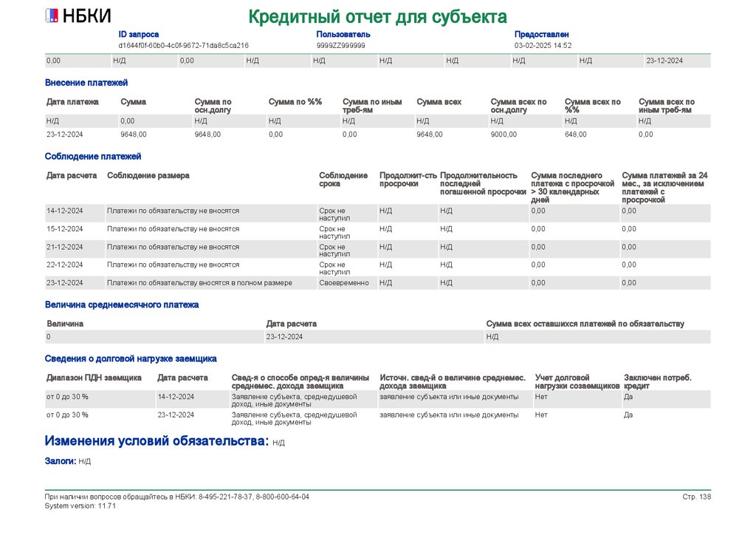The image size is (756, 535).
Task: Select the value 648,00 in payments table
Action: click(576, 134)
